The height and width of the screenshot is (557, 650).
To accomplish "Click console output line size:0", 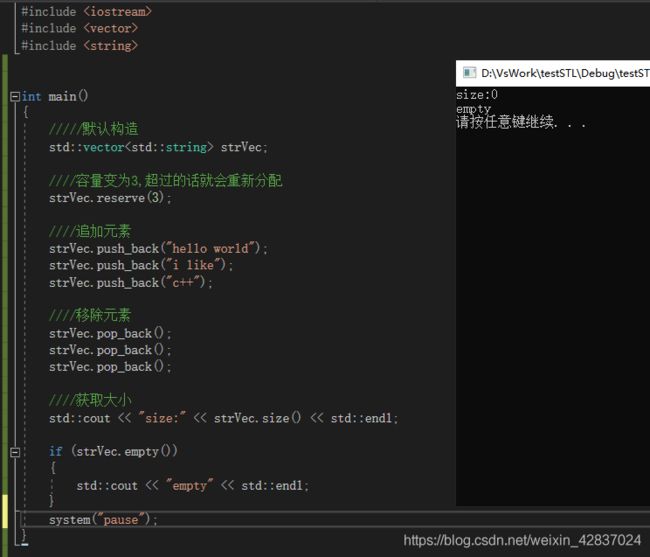I will (477, 95).
